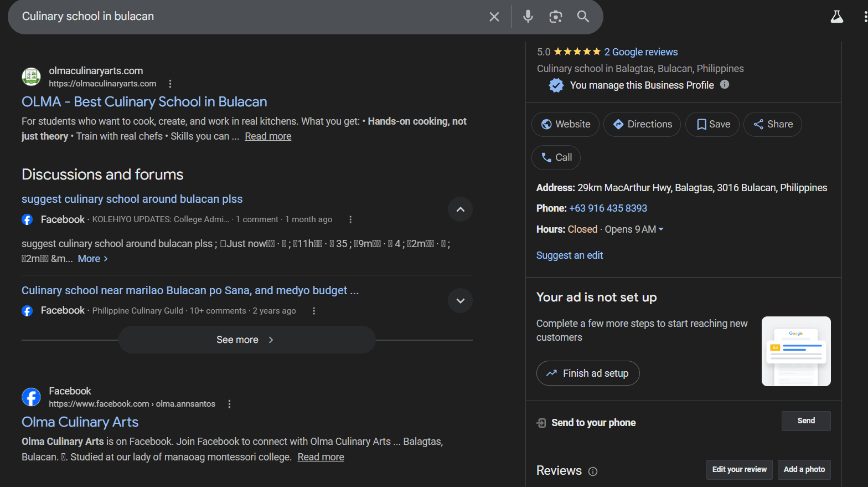The height and width of the screenshot is (487, 868).
Task: Click the verified badge by Business Profile
Action: (x=556, y=85)
